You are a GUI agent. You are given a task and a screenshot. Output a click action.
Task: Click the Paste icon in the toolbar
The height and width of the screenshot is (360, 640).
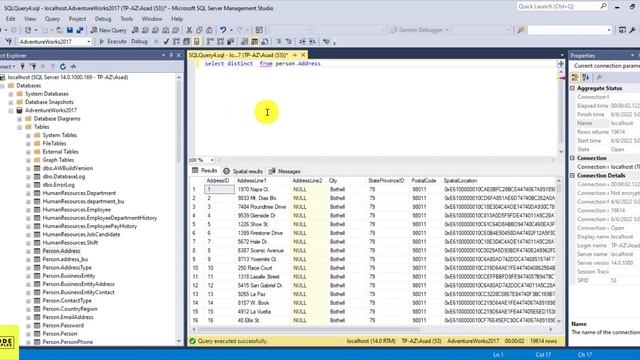(x=209, y=30)
